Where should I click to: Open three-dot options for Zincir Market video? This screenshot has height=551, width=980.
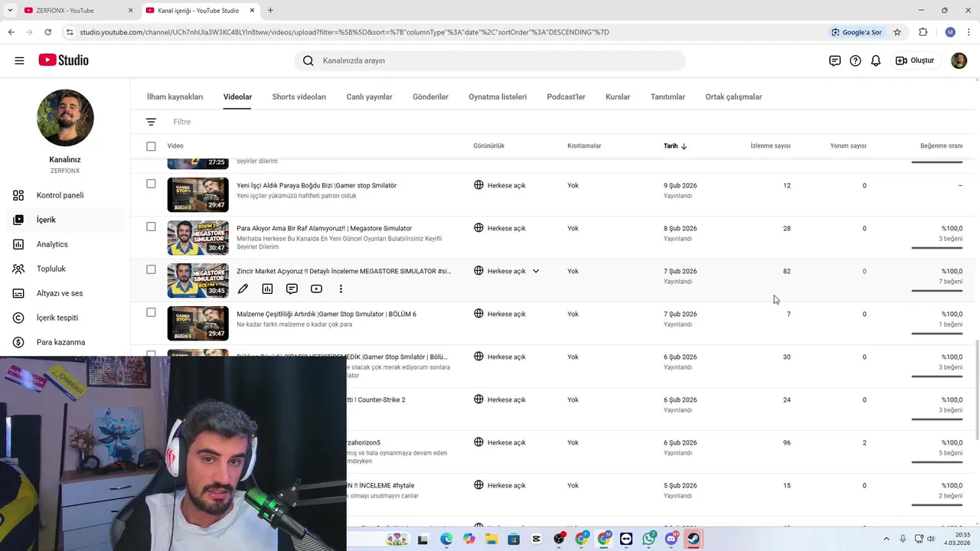point(341,289)
